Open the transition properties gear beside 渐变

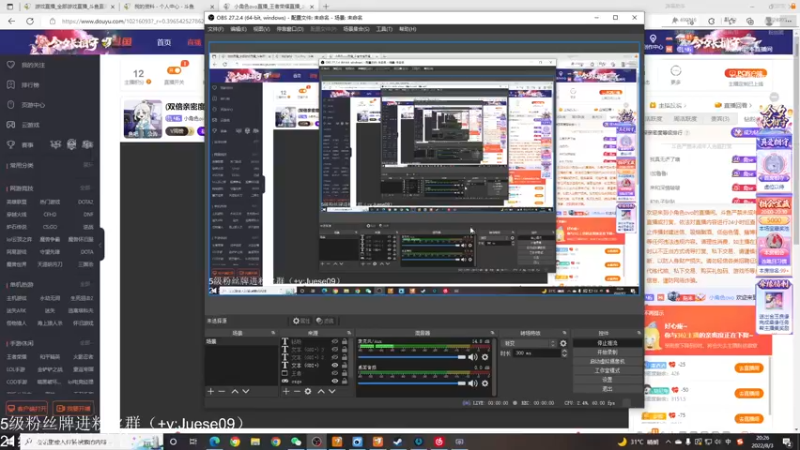coord(563,343)
